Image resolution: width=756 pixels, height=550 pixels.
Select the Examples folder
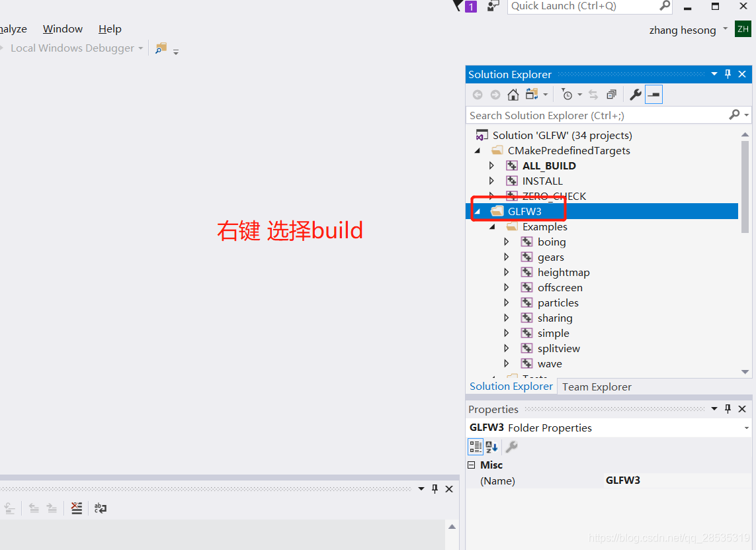pos(545,227)
